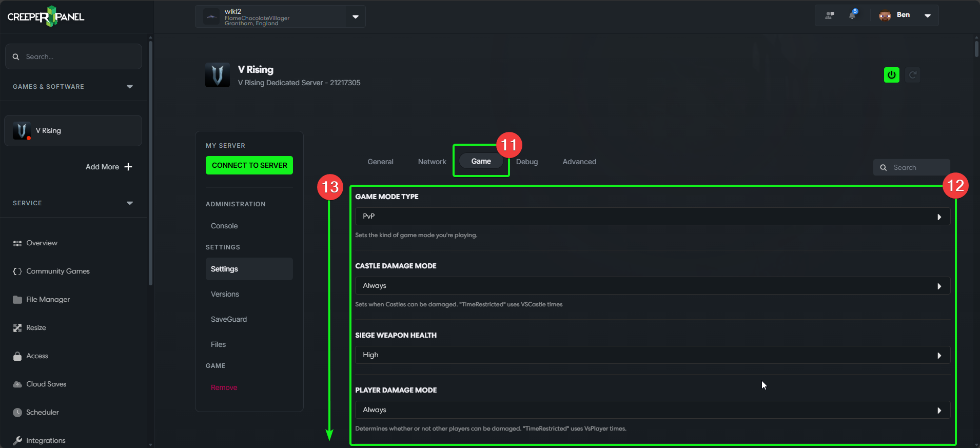Image resolution: width=980 pixels, height=448 pixels.
Task: Open Settings in the server menu
Action: click(x=249, y=269)
